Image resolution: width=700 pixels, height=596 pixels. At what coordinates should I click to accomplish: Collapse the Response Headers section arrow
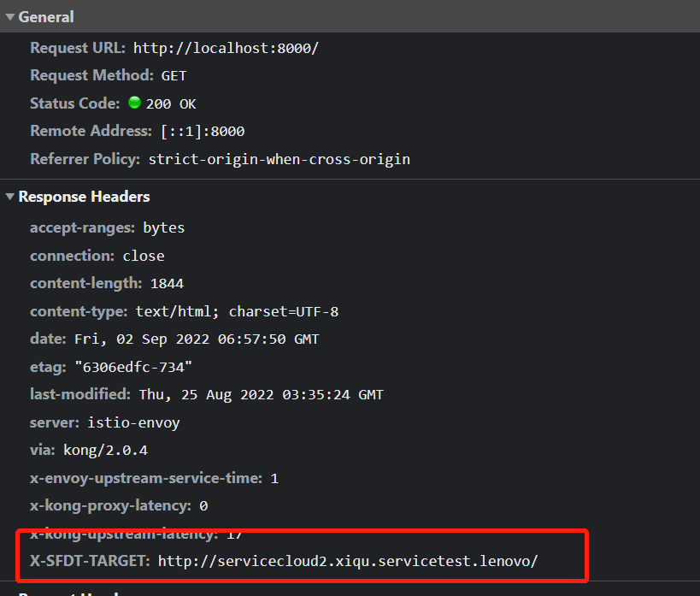click(x=10, y=198)
